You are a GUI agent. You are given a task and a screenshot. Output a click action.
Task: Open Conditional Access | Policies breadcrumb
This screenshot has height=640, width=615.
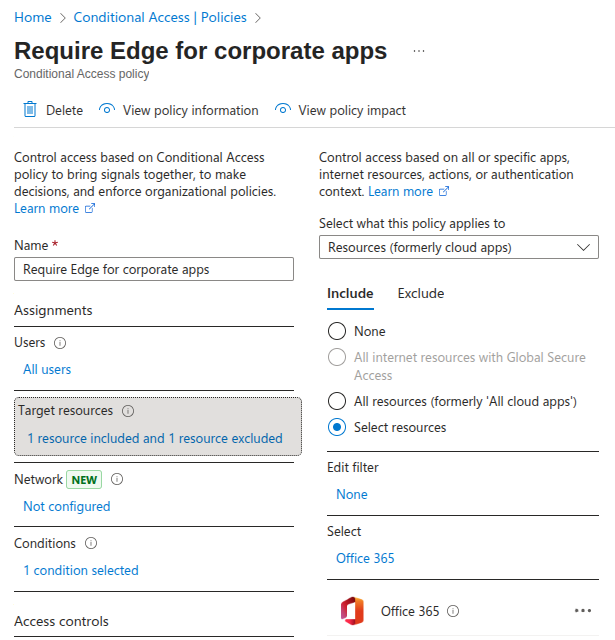(x=160, y=18)
